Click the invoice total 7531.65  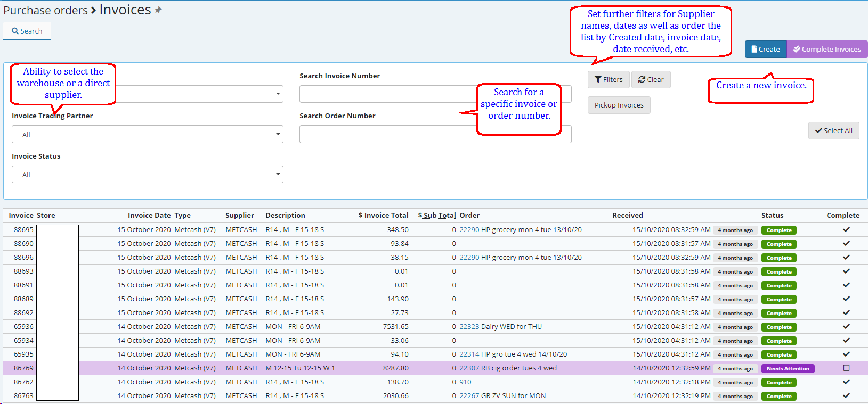[x=396, y=326]
